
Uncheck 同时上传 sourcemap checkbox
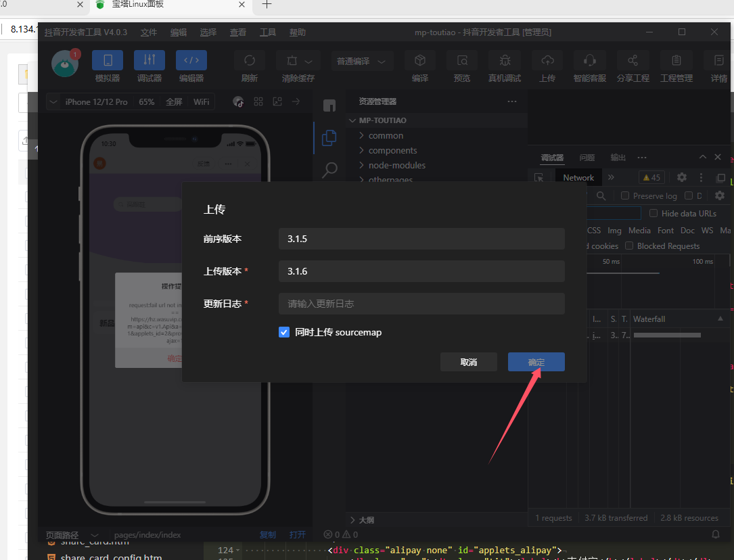click(x=284, y=332)
